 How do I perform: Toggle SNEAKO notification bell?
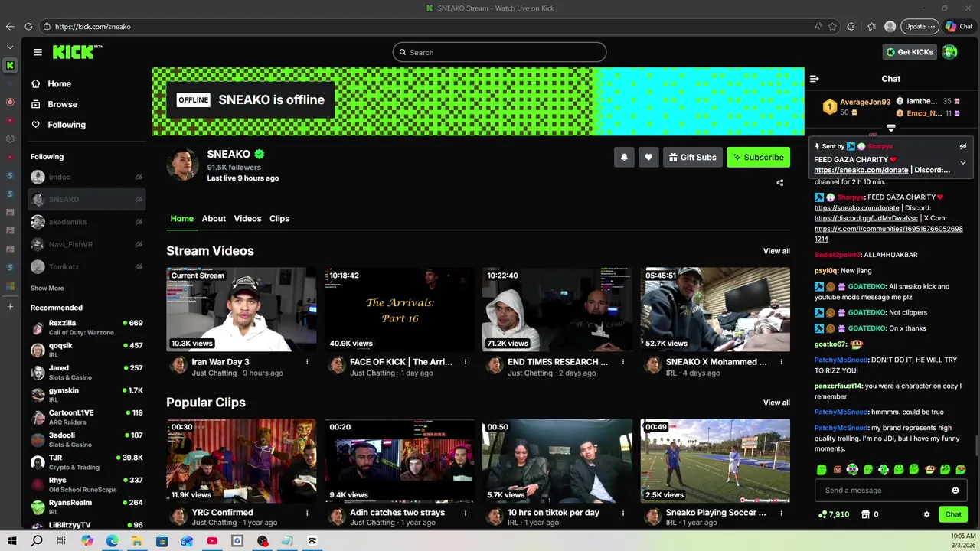coord(624,157)
